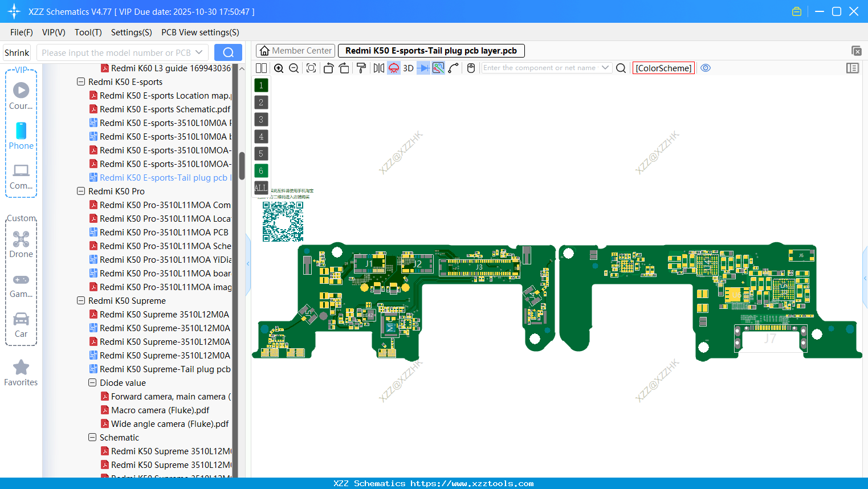Collapse the Diode value tree section
The width and height of the screenshot is (868, 489).
coord(92,382)
